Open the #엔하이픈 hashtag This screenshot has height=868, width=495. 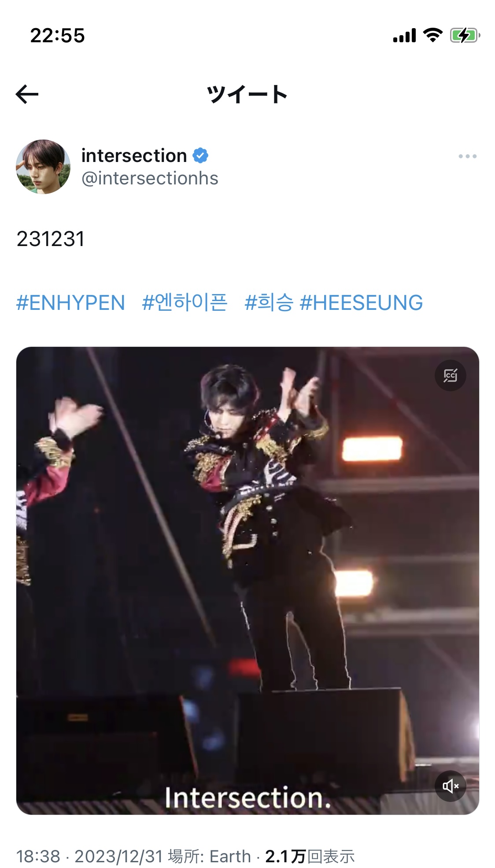coord(185,303)
